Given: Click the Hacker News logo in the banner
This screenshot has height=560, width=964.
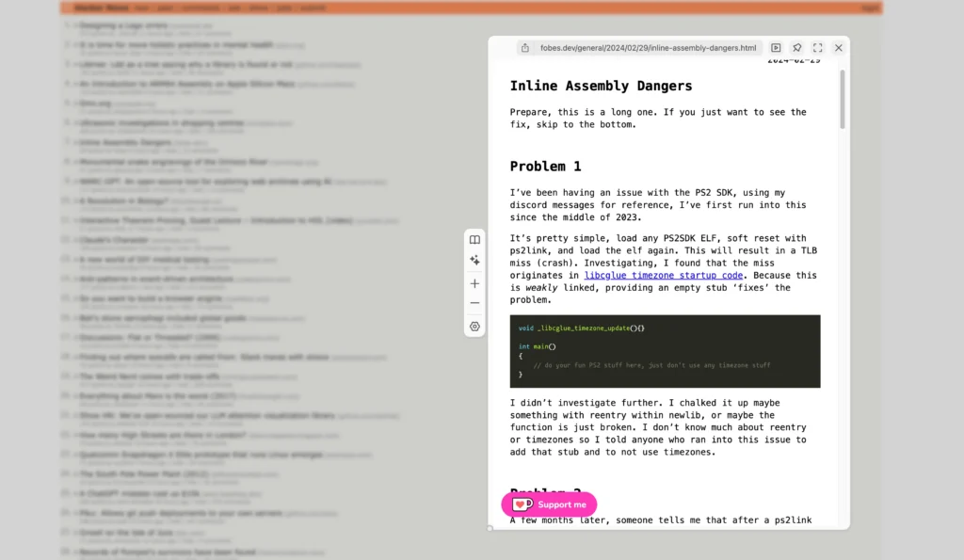Looking at the screenshot, I should tap(101, 8).
